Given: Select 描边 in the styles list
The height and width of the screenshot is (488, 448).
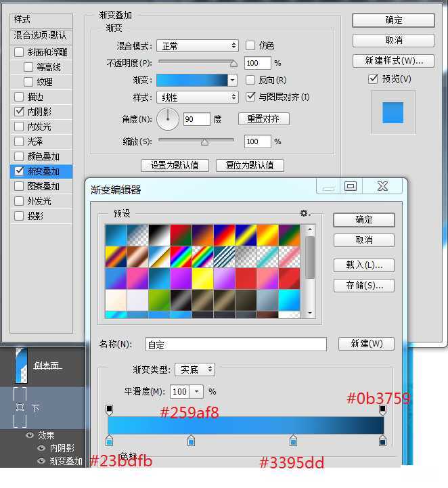Looking at the screenshot, I should pyautogui.click(x=35, y=97).
